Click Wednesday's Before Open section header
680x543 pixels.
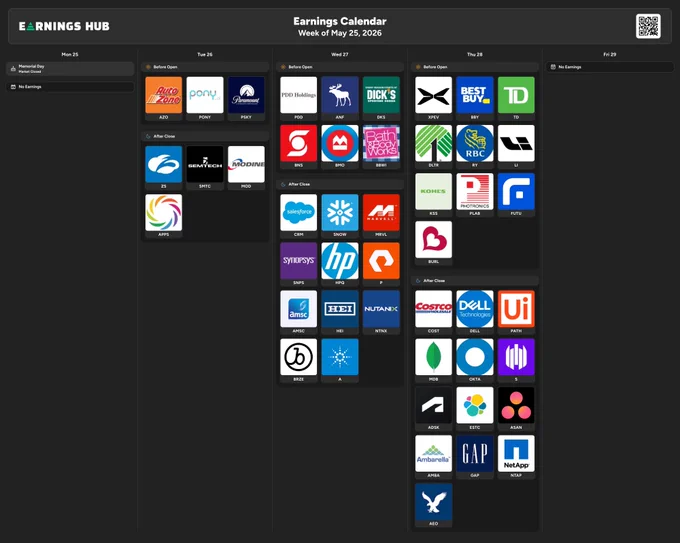340,67
